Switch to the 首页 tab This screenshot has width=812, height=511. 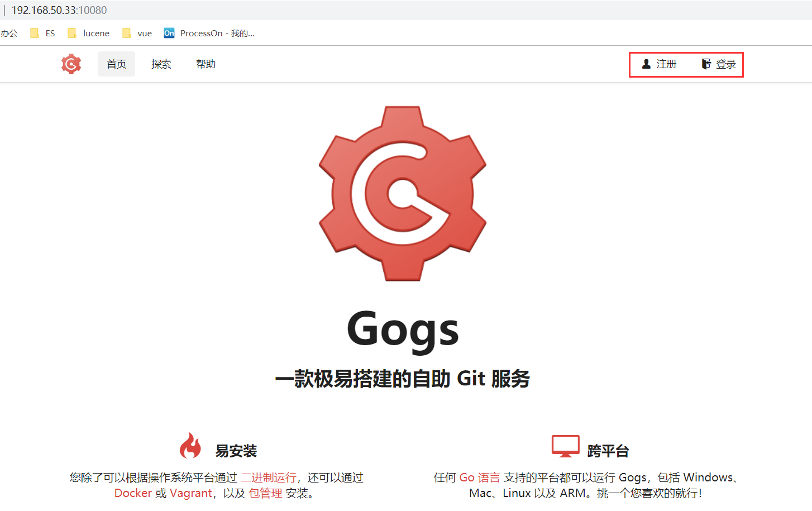116,64
